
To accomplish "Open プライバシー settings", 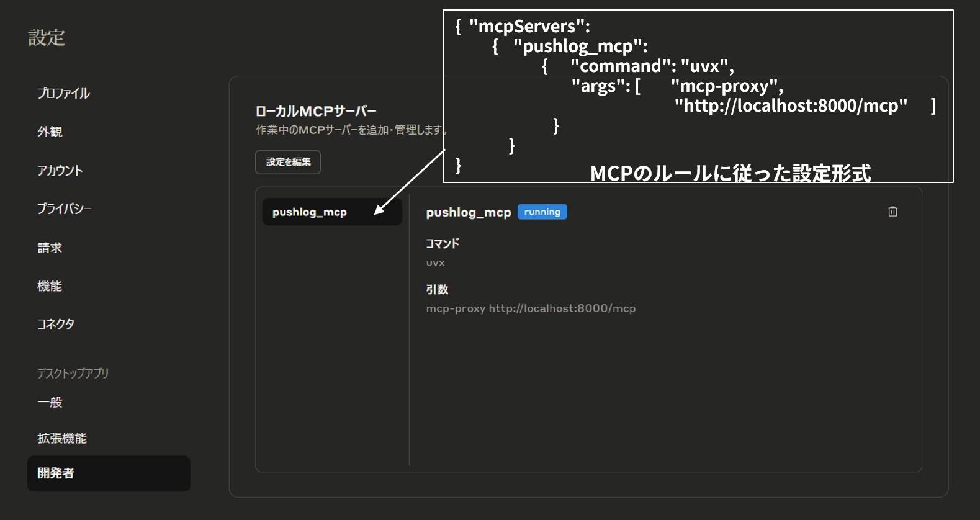I will pyautogui.click(x=64, y=208).
